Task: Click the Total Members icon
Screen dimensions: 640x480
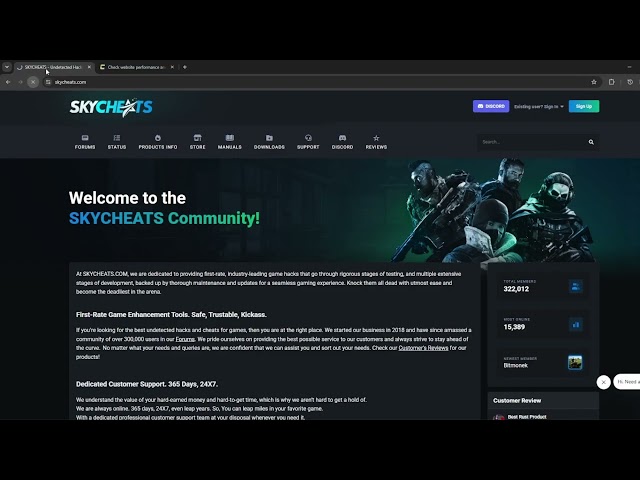Action: tap(576, 287)
